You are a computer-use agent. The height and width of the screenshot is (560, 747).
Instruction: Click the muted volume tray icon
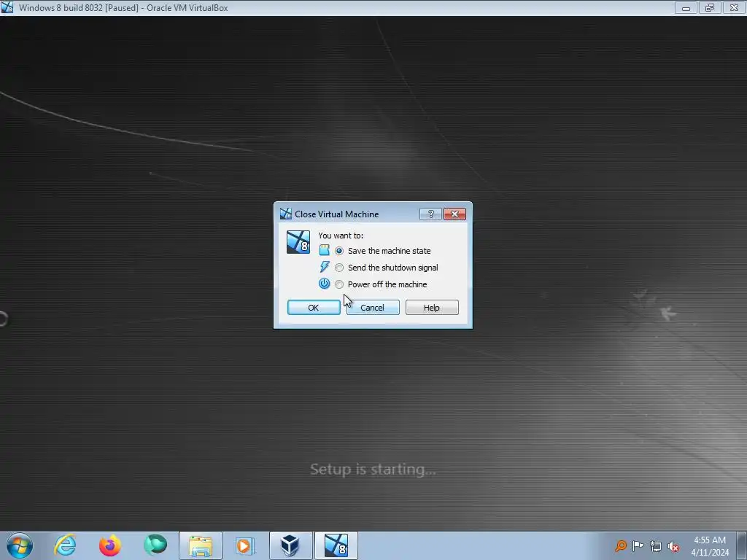coord(673,546)
